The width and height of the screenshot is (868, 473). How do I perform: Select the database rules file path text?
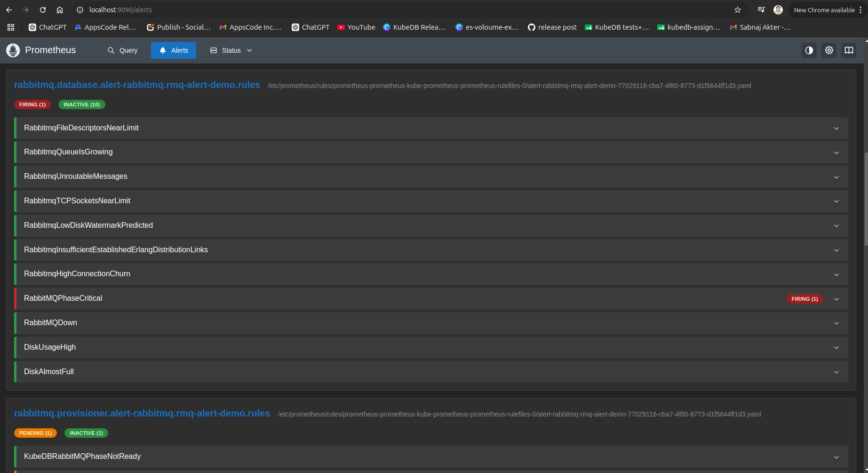pos(510,86)
